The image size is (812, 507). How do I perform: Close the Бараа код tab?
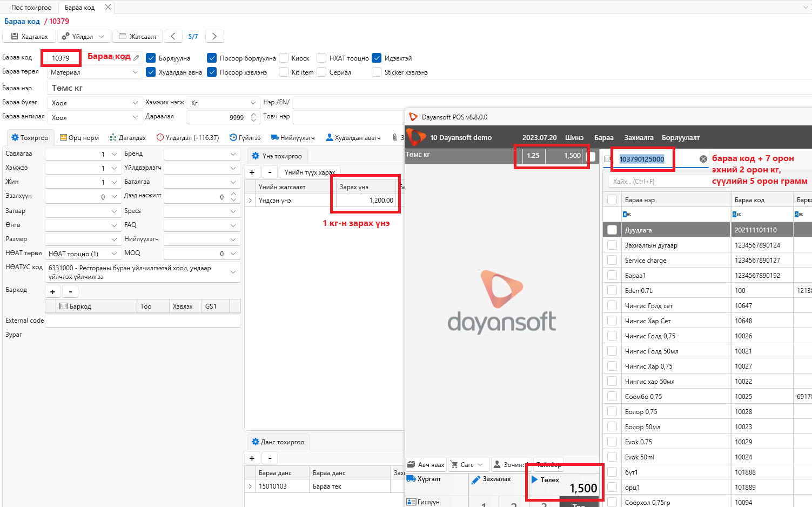click(108, 7)
